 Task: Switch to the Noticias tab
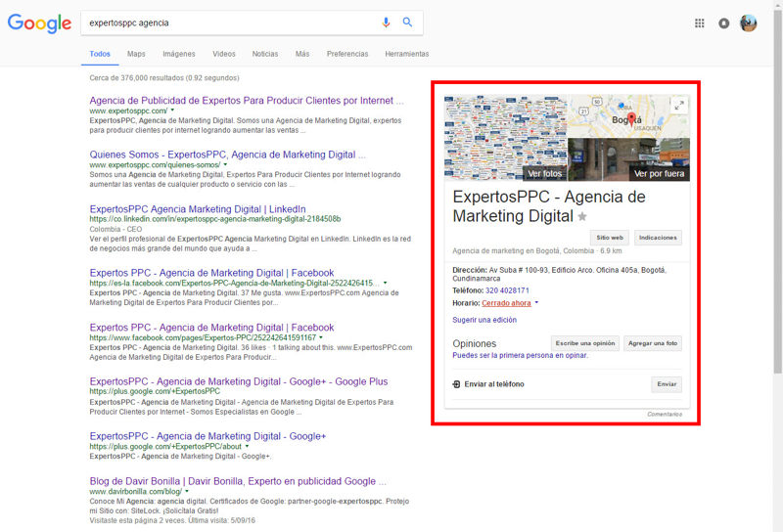pos(264,54)
